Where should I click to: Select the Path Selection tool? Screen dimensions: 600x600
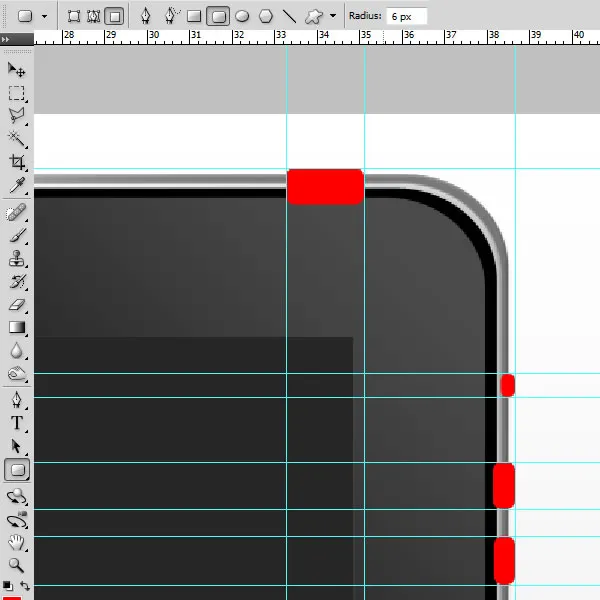[x=16, y=446]
